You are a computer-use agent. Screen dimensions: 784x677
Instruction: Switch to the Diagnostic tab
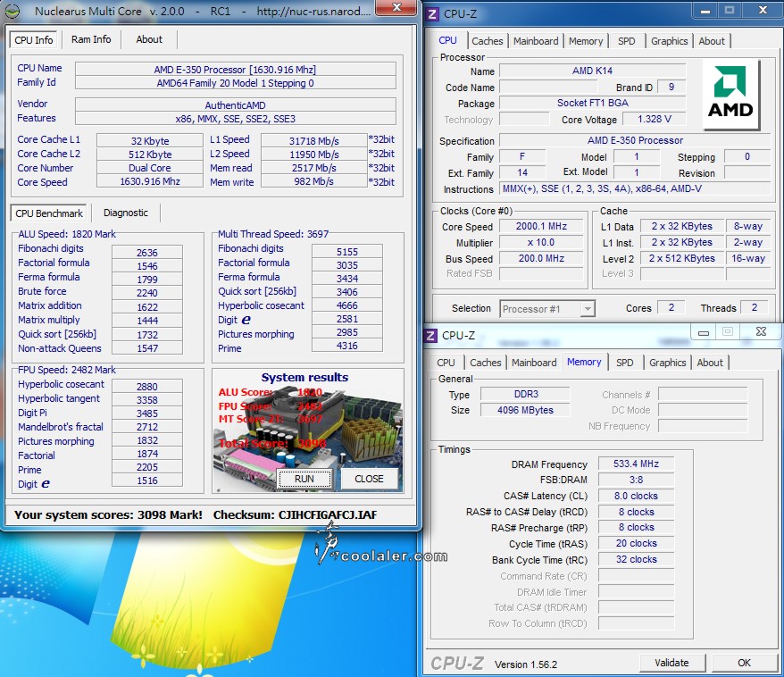pos(126,213)
